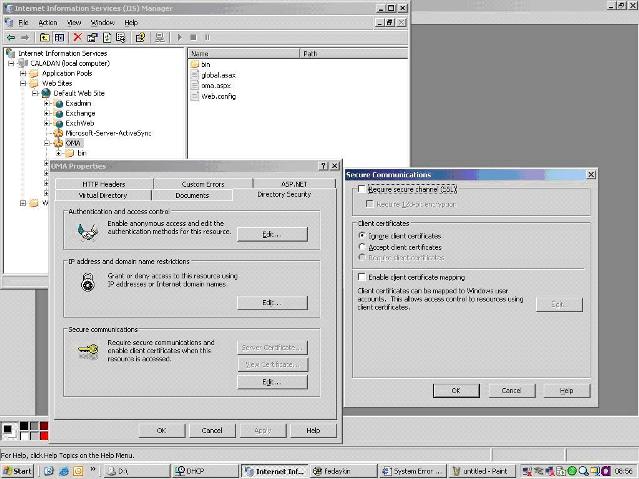The height and width of the screenshot is (479, 639).
Task: Click the Back arrow toolbar icon
Action: coord(10,37)
